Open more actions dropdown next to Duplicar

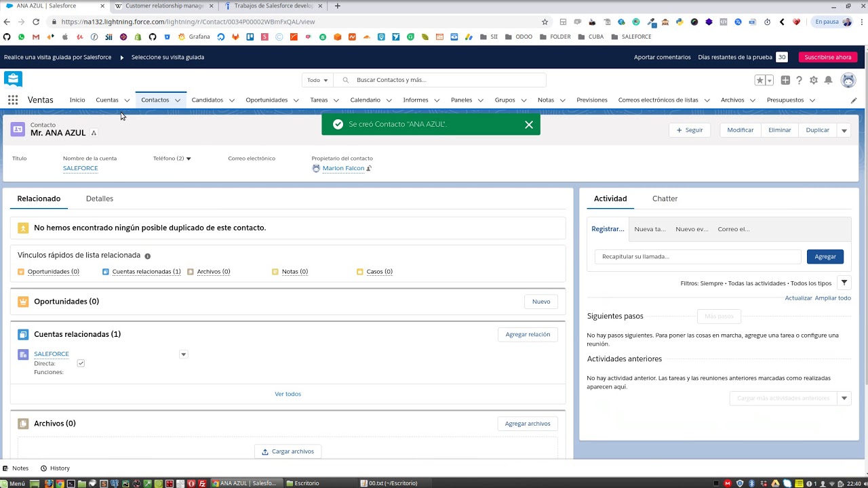tap(844, 130)
